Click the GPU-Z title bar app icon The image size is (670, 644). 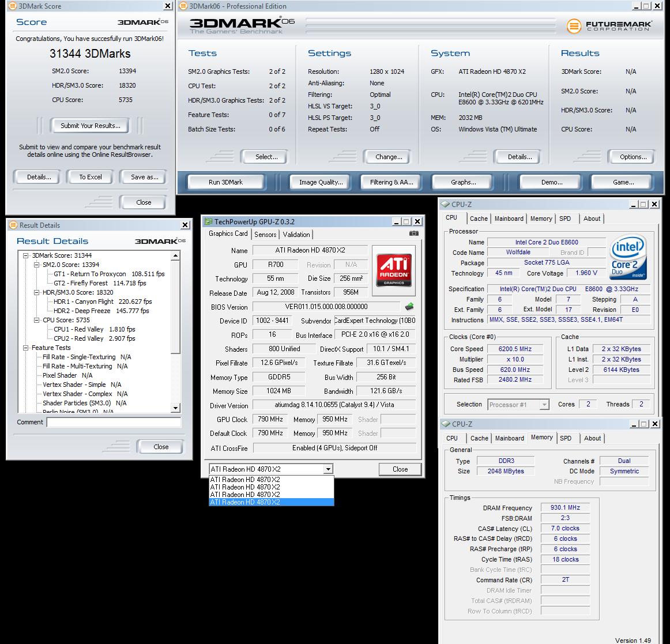pos(209,221)
